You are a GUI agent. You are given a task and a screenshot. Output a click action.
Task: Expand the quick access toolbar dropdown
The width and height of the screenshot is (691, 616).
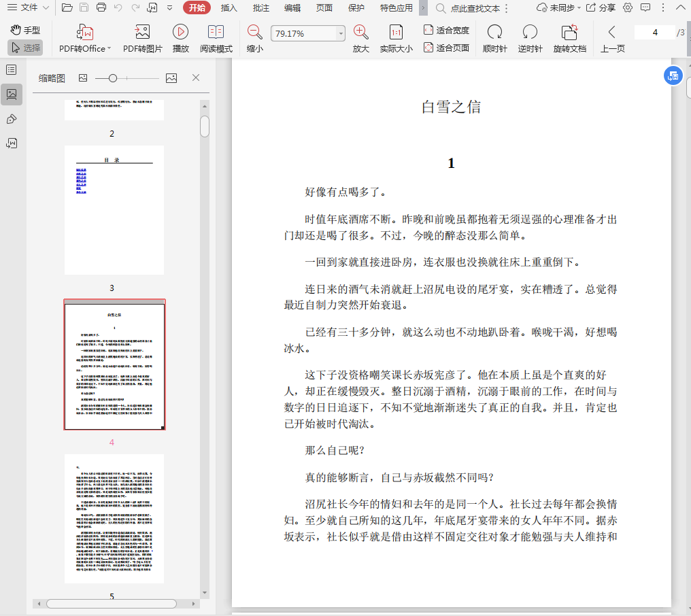coord(169,8)
